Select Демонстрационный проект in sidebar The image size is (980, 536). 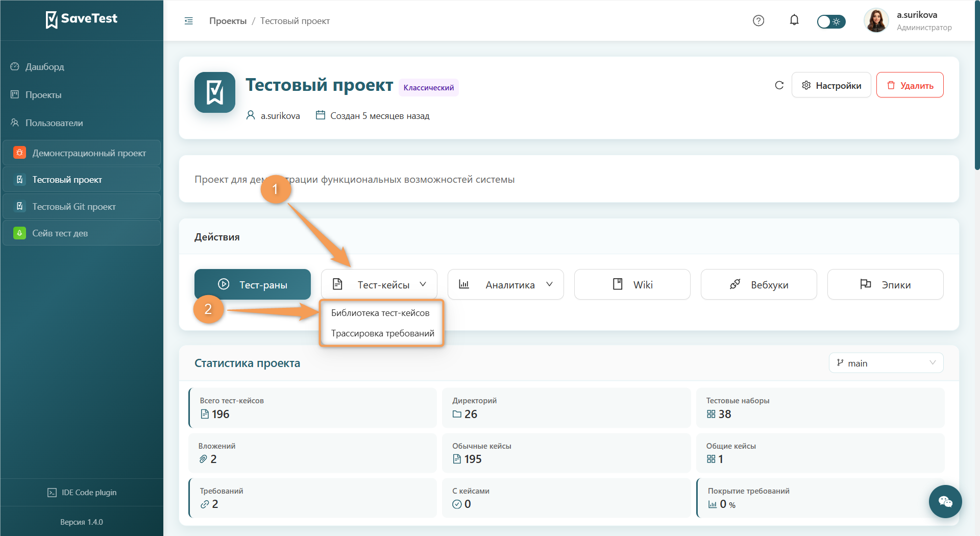82,153
